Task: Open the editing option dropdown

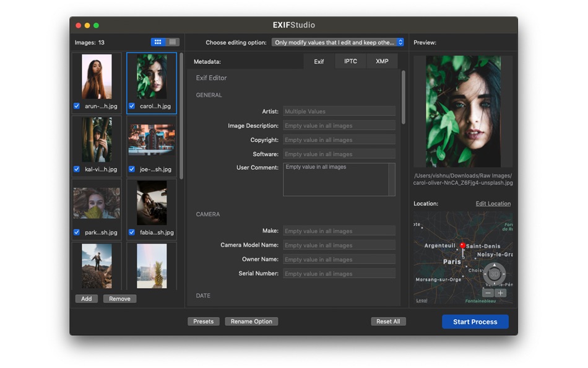Action: click(337, 42)
